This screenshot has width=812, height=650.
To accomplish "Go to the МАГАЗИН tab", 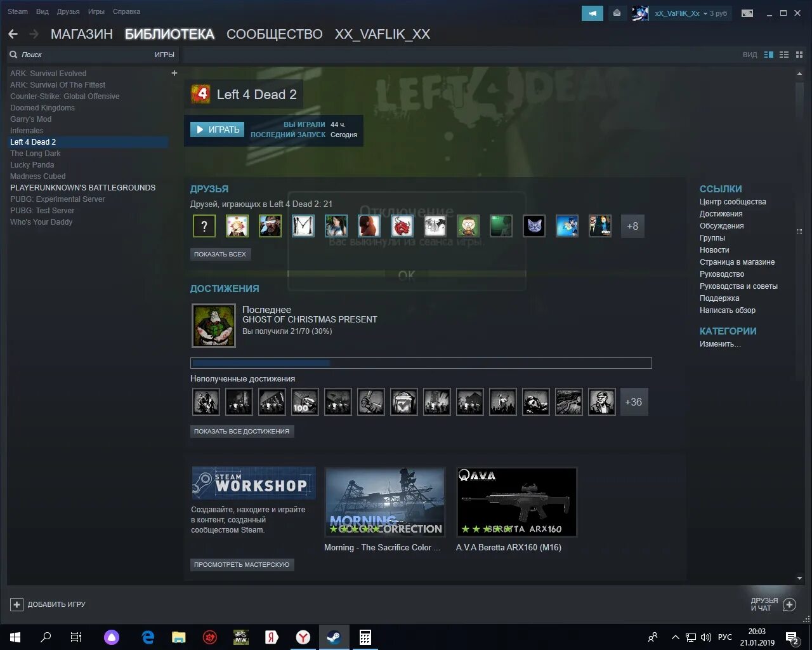I will point(82,34).
